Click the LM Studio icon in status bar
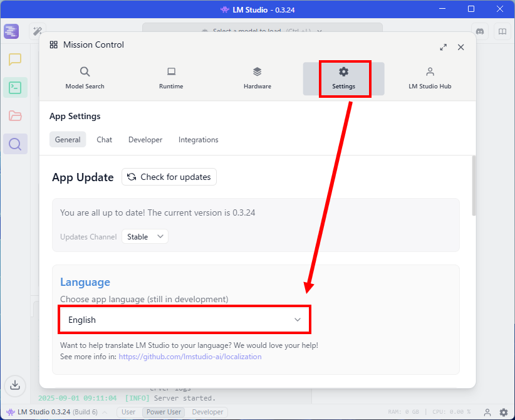 coord(11,412)
